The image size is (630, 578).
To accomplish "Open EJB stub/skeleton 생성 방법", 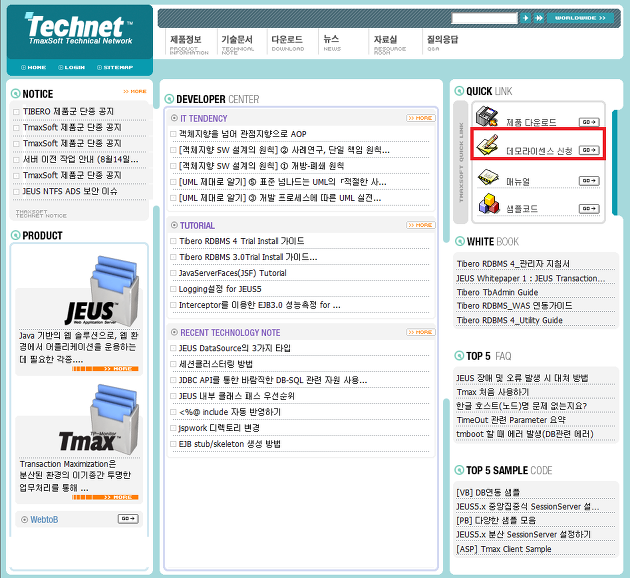I will coord(229,444).
